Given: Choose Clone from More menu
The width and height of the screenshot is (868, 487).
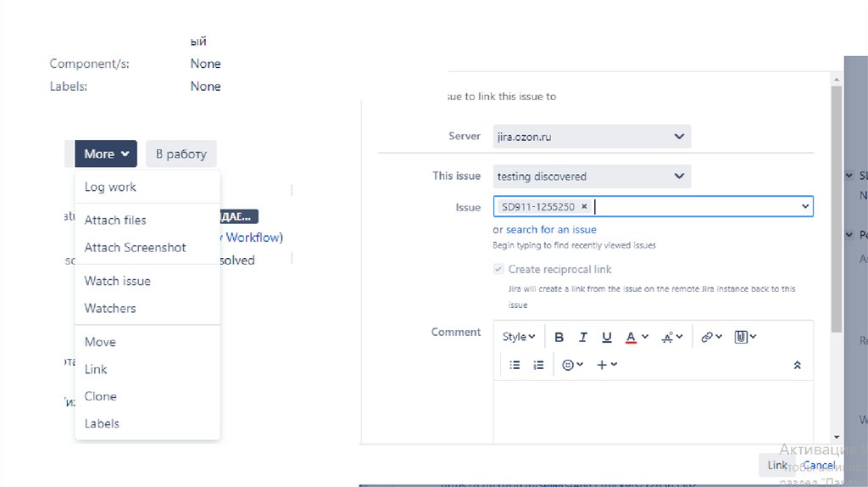Looking at the screenshot, I should coord(147,396).
